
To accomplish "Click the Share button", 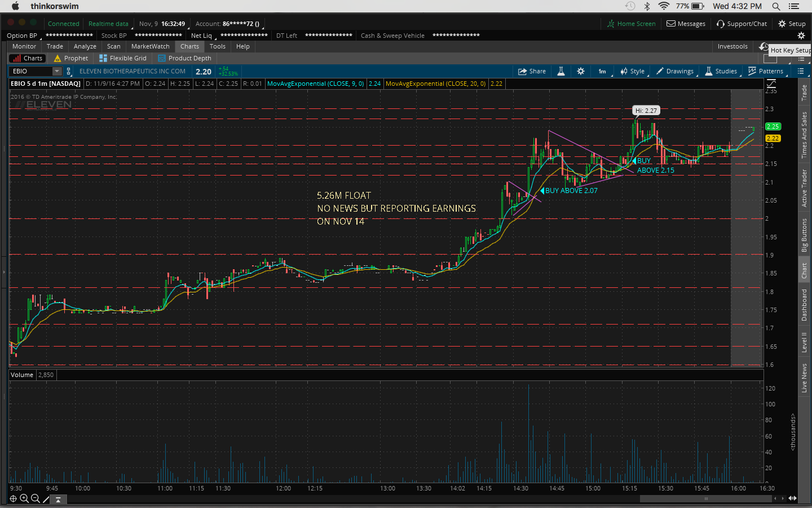I will [x=532, y=71].
